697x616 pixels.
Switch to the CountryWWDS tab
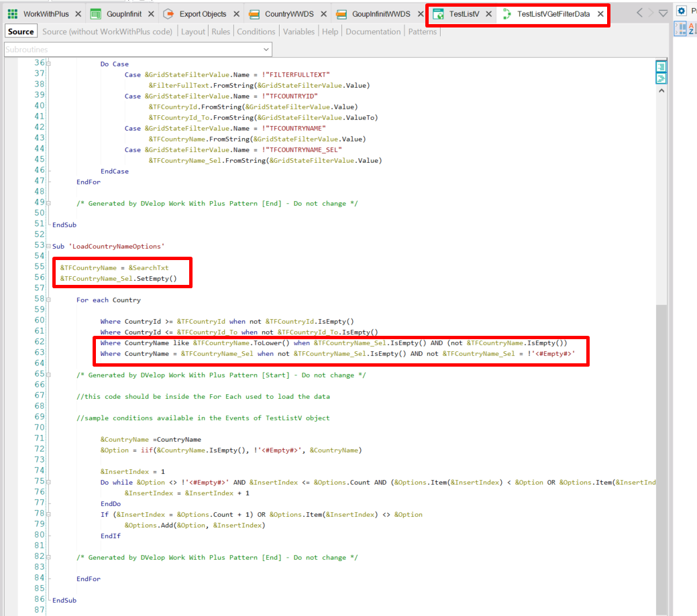(289, 14)
